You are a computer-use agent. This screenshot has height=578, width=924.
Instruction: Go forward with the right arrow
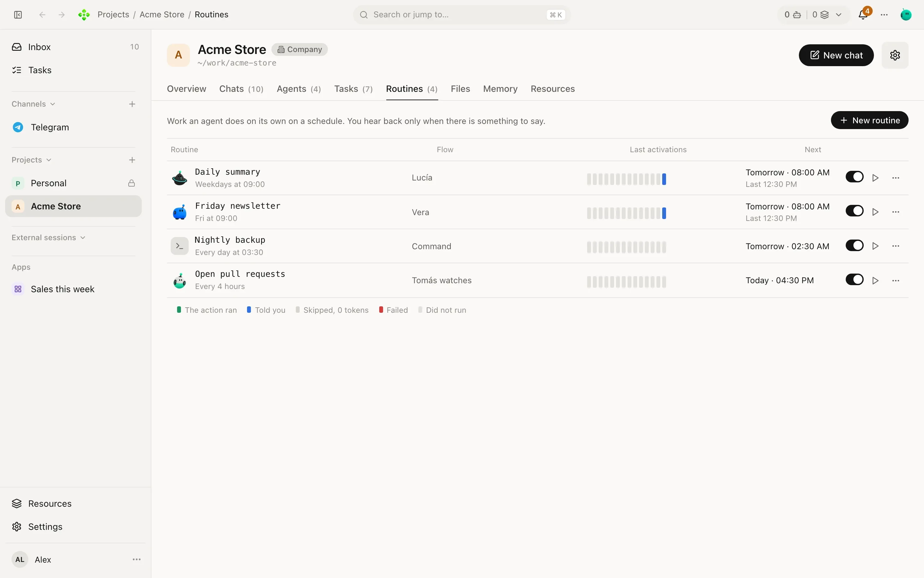[x=62, y=14]
